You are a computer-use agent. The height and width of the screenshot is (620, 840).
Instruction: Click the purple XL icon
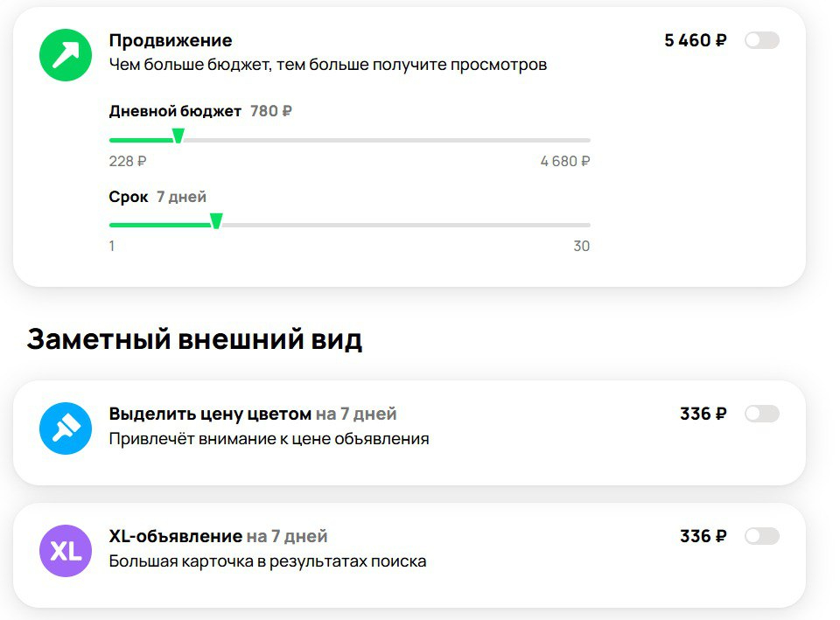(x=66, y=551)
